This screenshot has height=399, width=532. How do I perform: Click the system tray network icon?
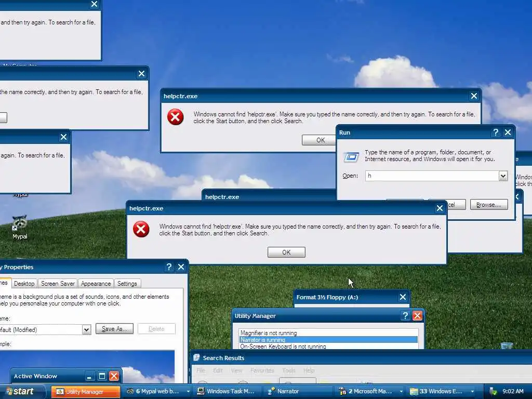[x=494, y=391]
